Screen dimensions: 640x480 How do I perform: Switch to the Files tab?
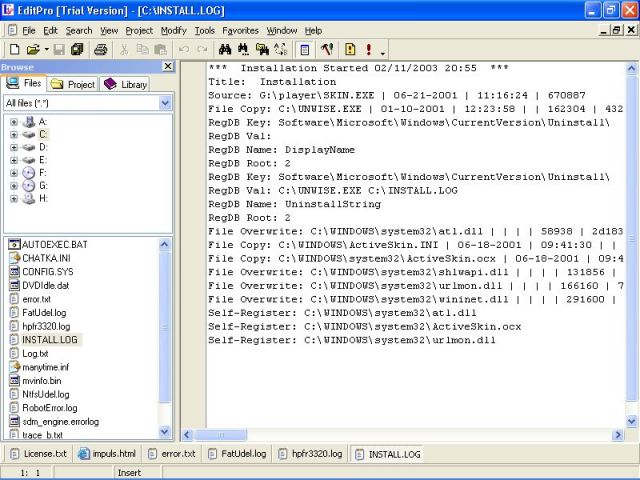tap(24, 83)
